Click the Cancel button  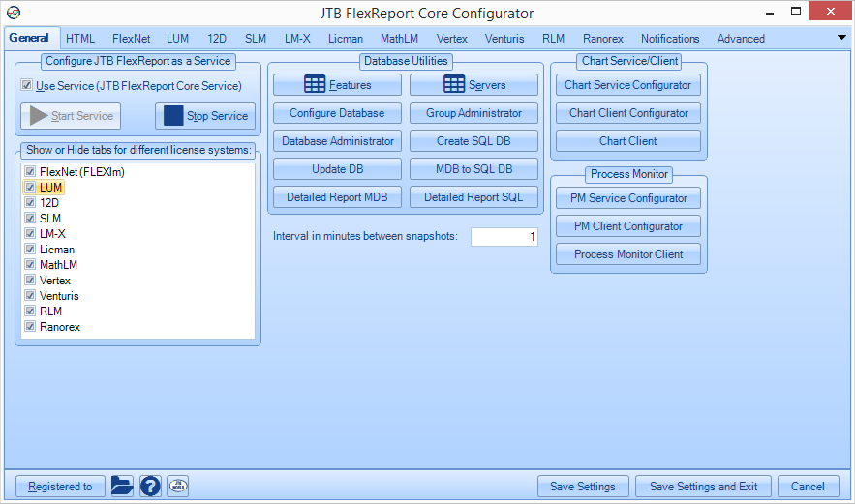click(809, 486)
